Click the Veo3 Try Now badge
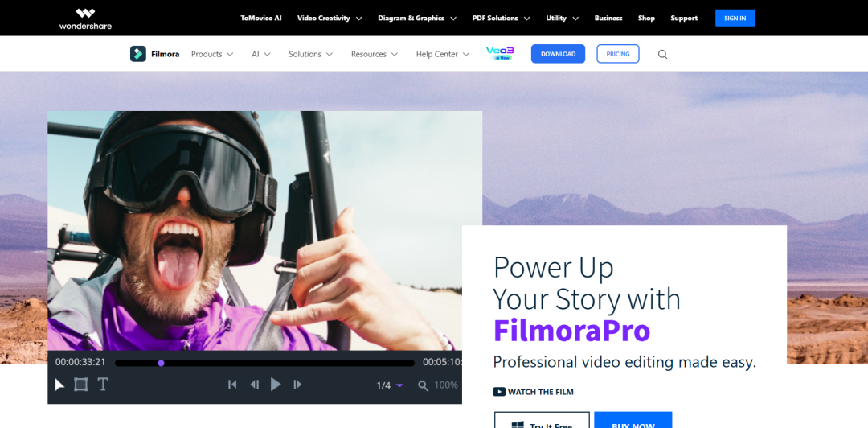 pyautogui.click(x=500, y=53)
